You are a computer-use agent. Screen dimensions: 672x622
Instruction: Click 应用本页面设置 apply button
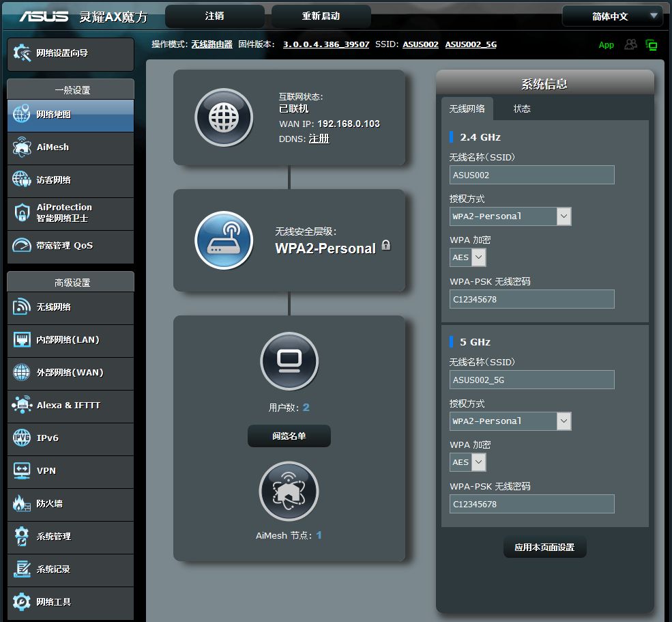tap(544, 547)
